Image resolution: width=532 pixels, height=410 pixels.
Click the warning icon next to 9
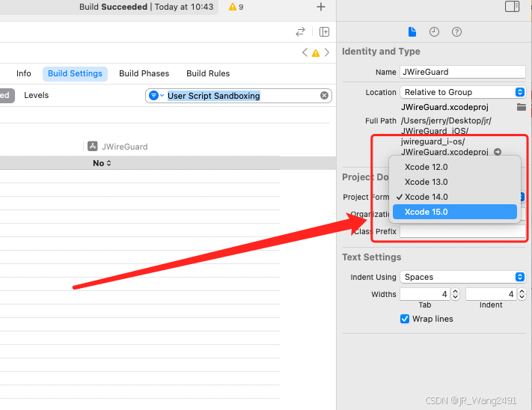pos(233,7)
